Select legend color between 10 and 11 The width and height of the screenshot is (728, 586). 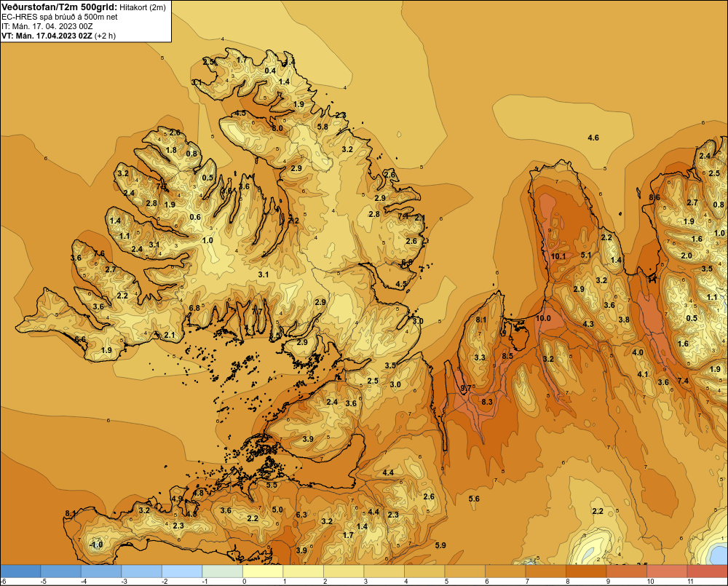pyautogui.click(x=667, y=571)
